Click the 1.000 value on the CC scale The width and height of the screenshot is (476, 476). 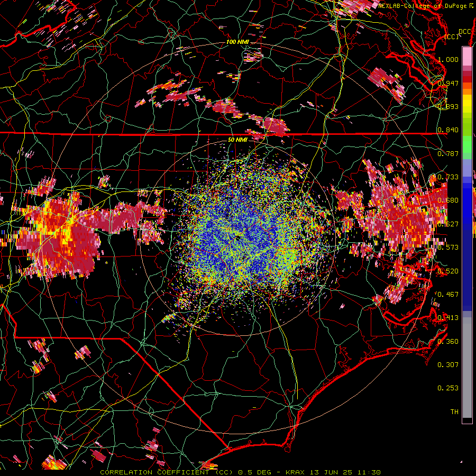coord(448,59)
